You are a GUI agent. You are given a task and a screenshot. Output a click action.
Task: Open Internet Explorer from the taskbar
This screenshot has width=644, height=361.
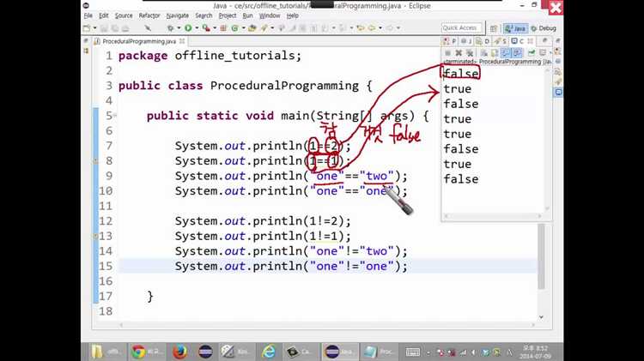[269, 352]
